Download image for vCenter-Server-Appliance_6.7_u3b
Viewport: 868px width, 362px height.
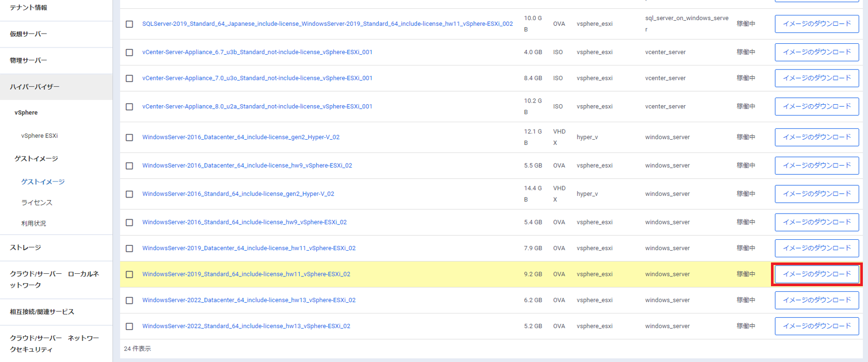816,52
